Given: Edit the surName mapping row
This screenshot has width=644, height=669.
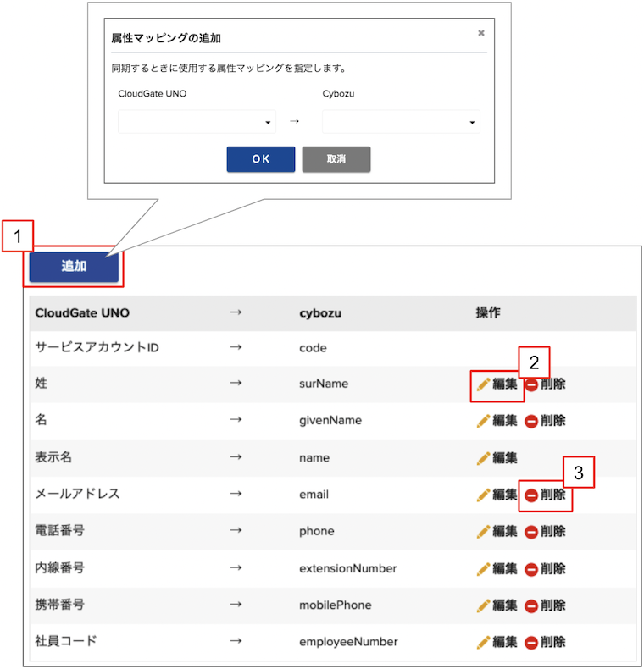Looking at the screenshot, I should (497, 384).
